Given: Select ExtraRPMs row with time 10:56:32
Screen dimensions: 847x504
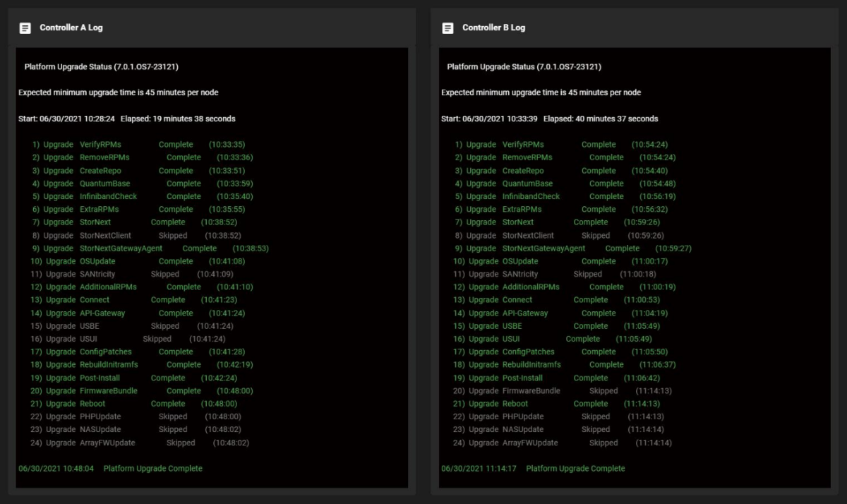Looking at the screenshot, I should click(561, 210).
